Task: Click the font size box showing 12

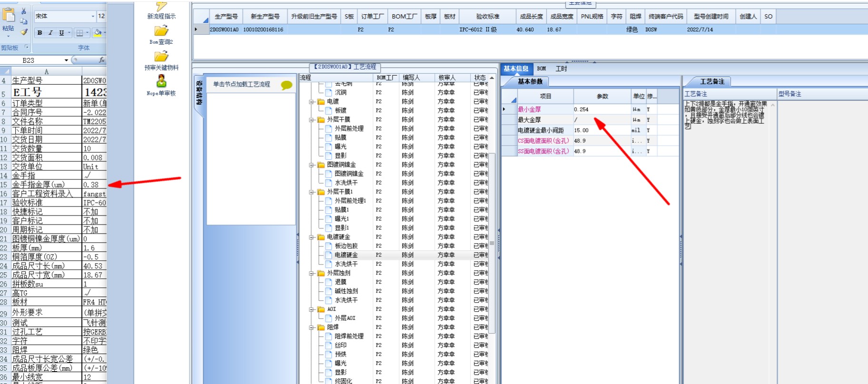Action: click(101, 16)
